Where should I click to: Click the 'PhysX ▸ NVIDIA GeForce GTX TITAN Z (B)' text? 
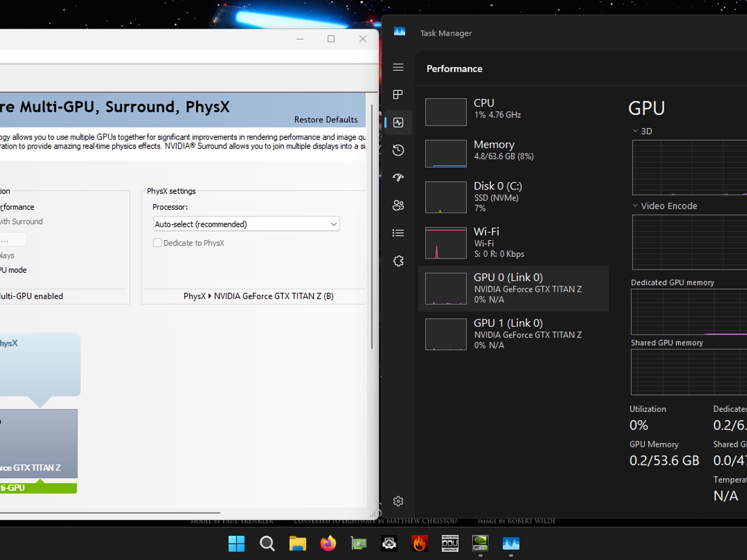click(x=258, y=296)
